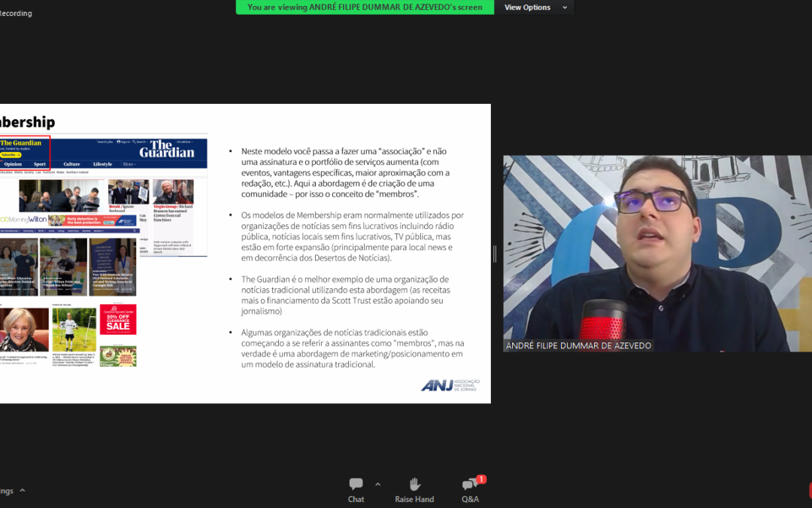Select the Sport tab on Guardian nav
The height and width of the screenshot is (508, 812).
pyautogui.click(x=40, y=164)
